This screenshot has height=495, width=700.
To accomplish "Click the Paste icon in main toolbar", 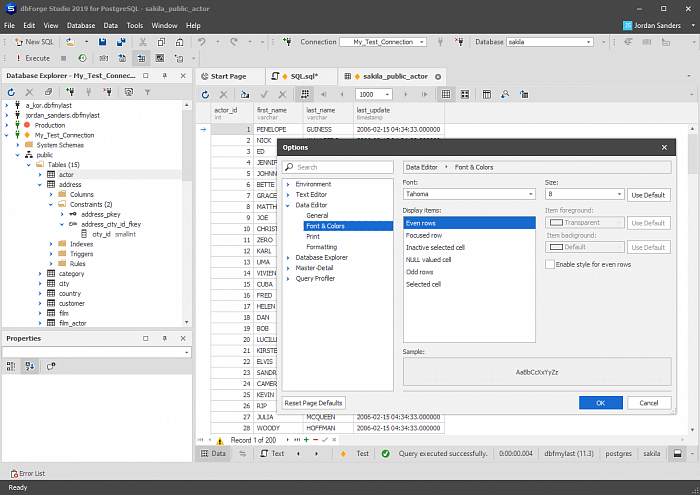I will pos(179,42).
